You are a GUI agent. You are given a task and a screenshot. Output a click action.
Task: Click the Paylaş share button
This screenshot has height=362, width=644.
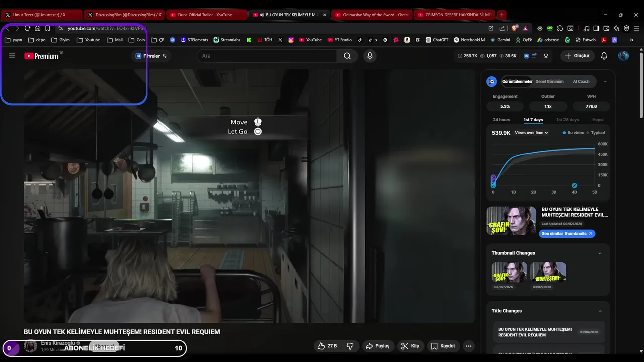[x=378, y=346]
